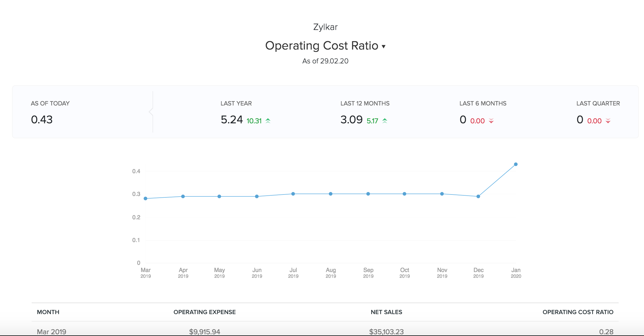The image size is (644, 336).
Task: Click the Last 6 Months red down-arrow icon
Action: tap(491, 121)
